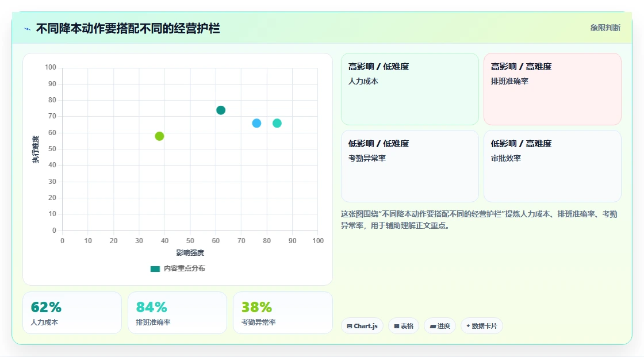This screenshot has height=357, width=644.
Task: Click the 数据卡片 chip star icon
Action: tap(468, 326)
